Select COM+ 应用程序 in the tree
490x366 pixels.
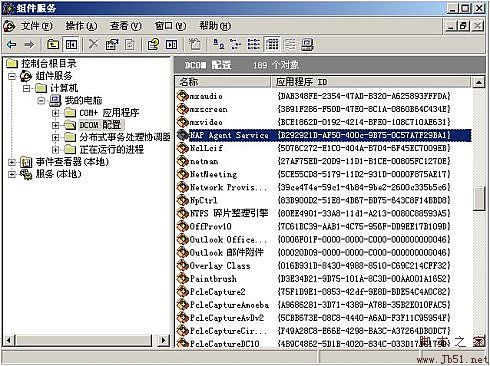[x=109, y=113]
